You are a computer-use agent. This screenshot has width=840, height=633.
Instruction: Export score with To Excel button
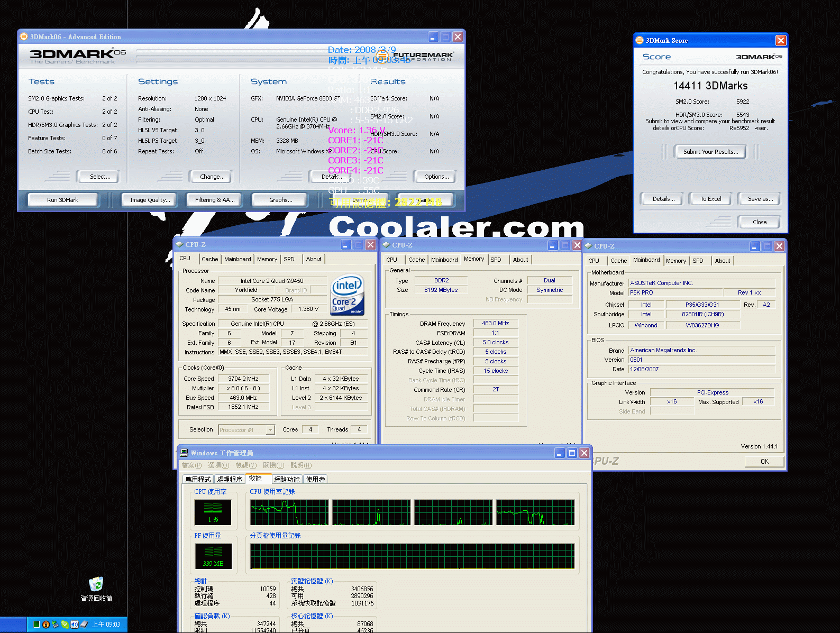point(710,199)
